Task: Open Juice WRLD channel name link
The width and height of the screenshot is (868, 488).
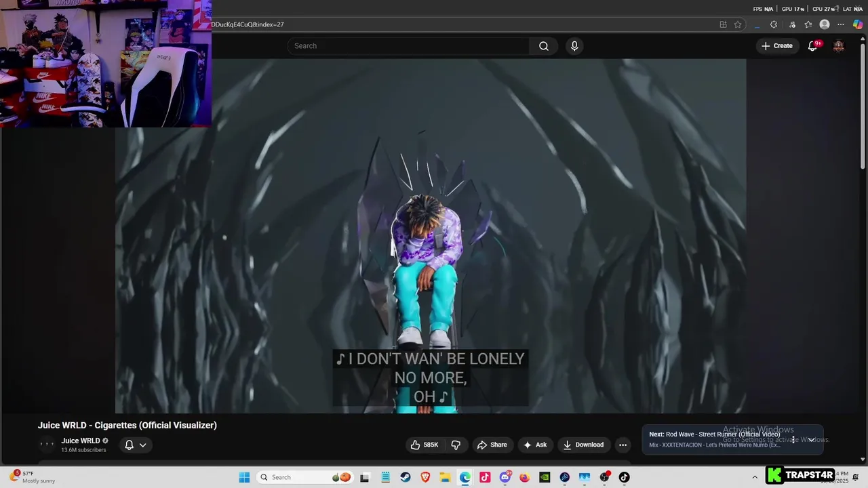Action: [x=81, y=441]
